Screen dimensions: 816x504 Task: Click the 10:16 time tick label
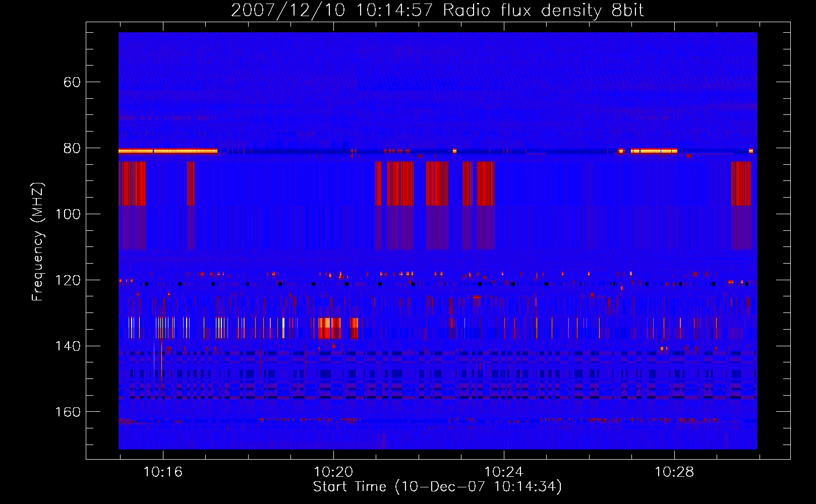point(163,472)
